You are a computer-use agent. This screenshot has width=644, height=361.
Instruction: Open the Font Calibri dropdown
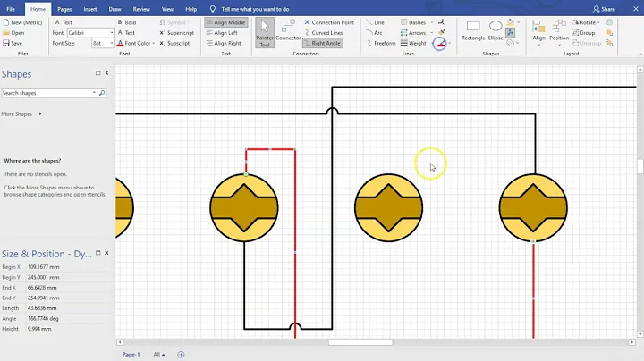pyautogui.click(x=111, y=33)
